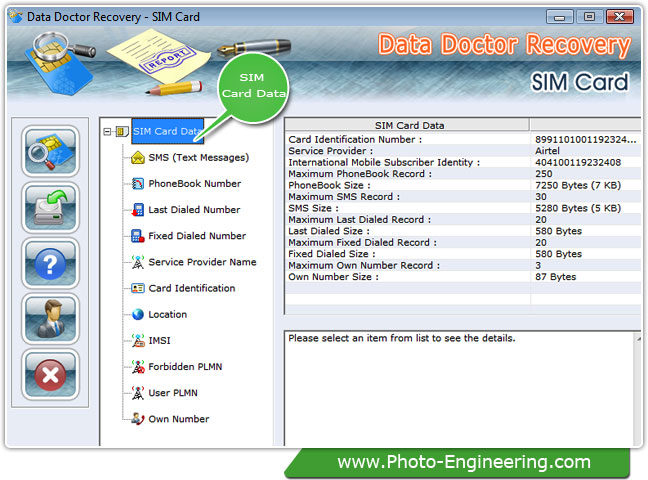The height and width of the screenshot is (480, 648).
Task: Select Location in the tree
Action: coord(168,315)
